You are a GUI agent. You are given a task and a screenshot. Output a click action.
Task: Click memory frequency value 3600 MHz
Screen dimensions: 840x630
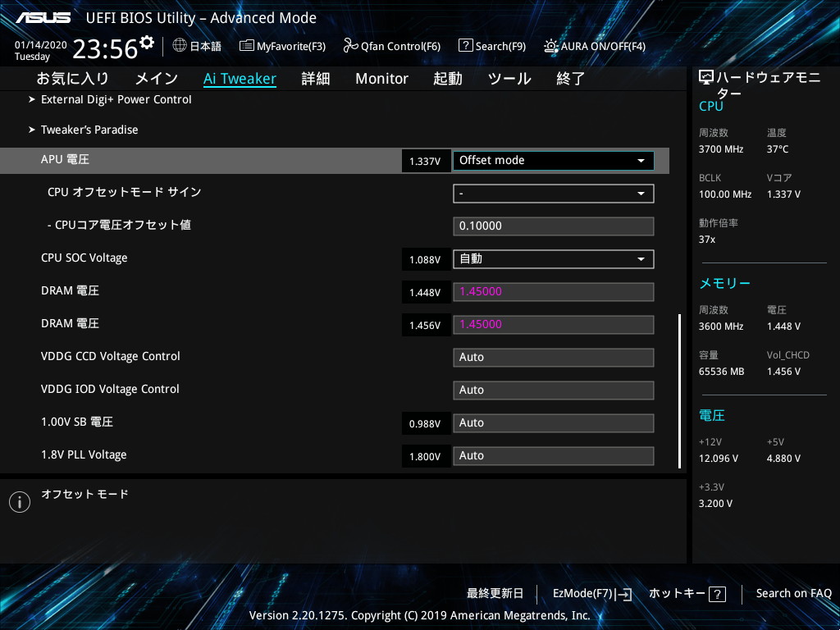pos(720,326)
